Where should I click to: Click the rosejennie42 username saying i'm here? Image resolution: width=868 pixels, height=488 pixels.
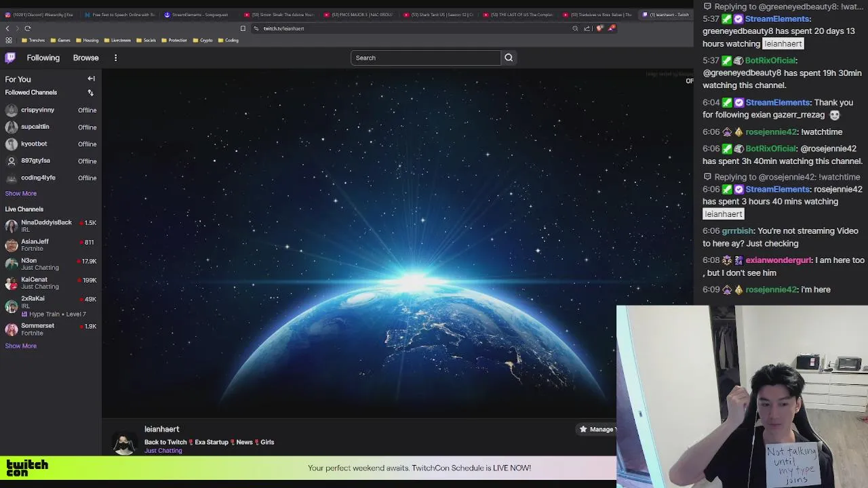pyautogui.click(x=771, y=289)
